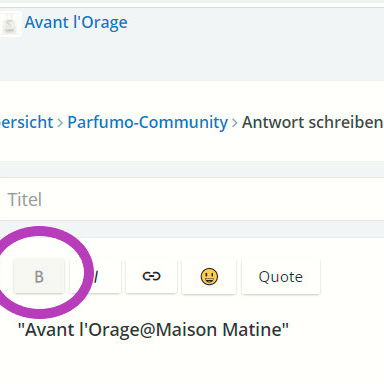The width and height of the screenshot is (384, 384).
Task: Place cursor after the closing quote in message
Action: (x=289, y=330)
